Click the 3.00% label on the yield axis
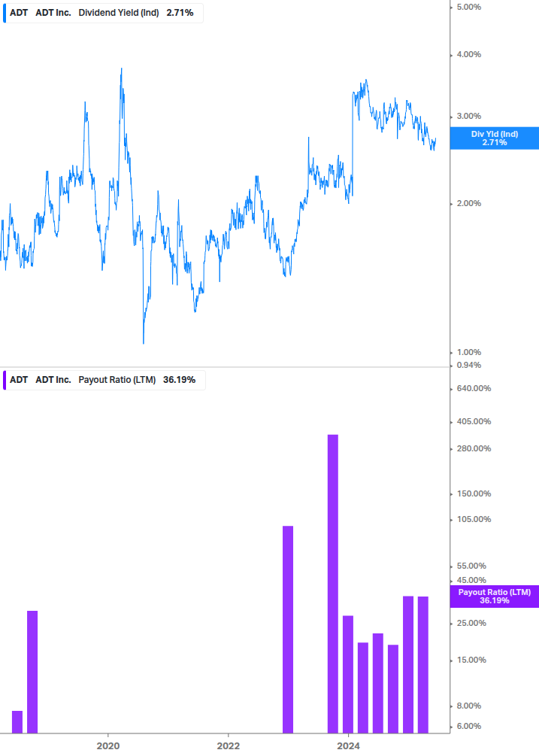 coord(468,116)
